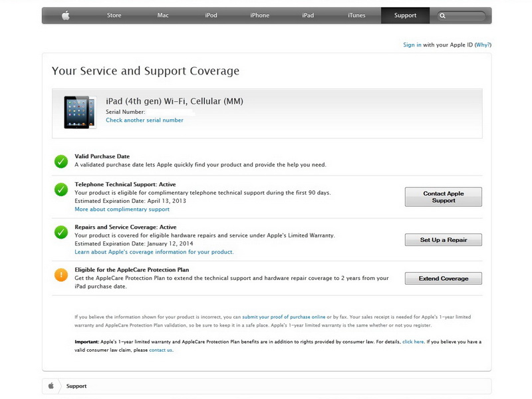
Task: Select the Support tab in the navigation bar
Action: pos(405,15)
